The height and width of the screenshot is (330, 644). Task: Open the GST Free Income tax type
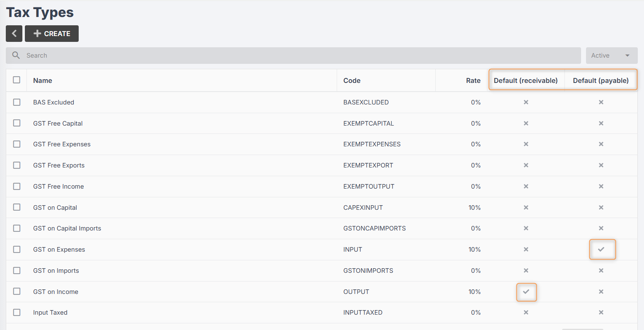[x=58, y=186]
